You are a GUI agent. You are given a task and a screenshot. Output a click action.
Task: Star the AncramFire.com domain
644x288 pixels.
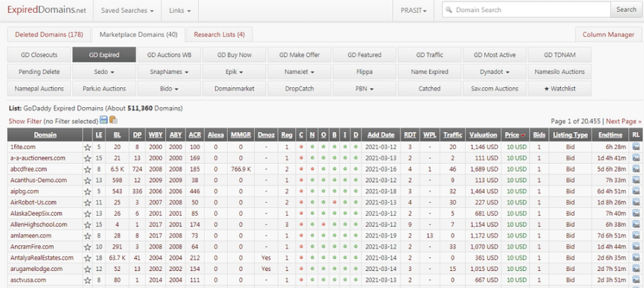coord(87,247)
